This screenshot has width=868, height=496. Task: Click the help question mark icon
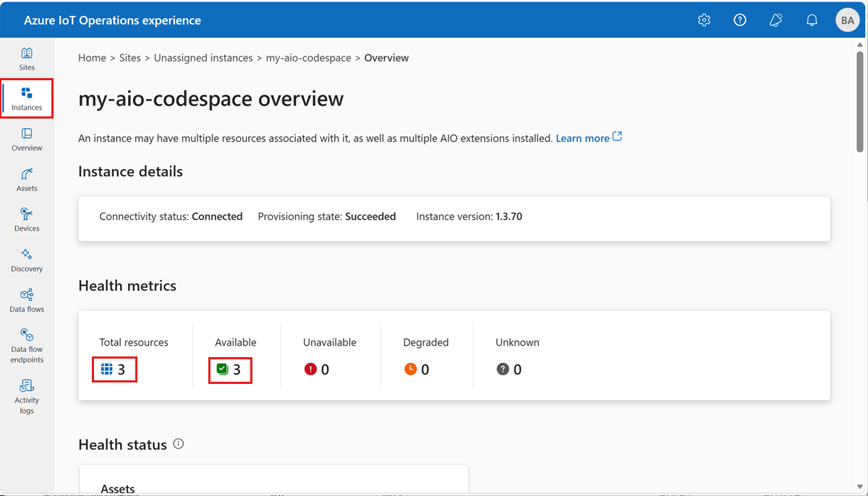click(x=740, y=20)
